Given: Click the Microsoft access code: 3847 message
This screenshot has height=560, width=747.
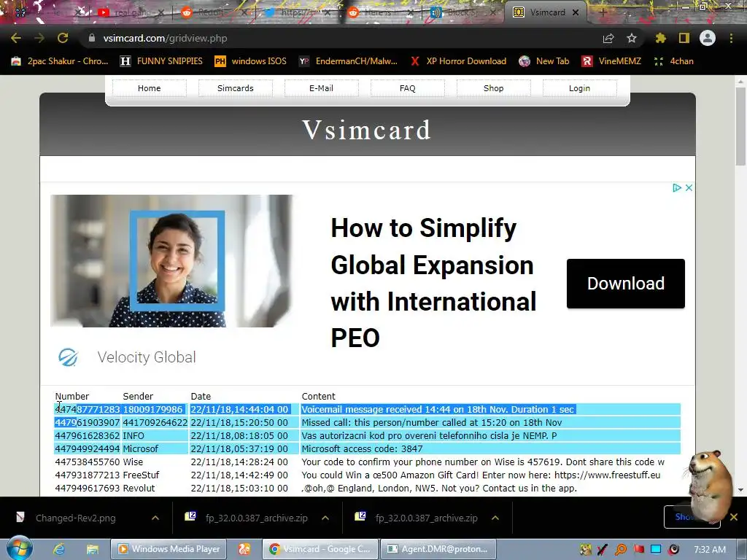Looking at the screenshot, I should [362, 448].
